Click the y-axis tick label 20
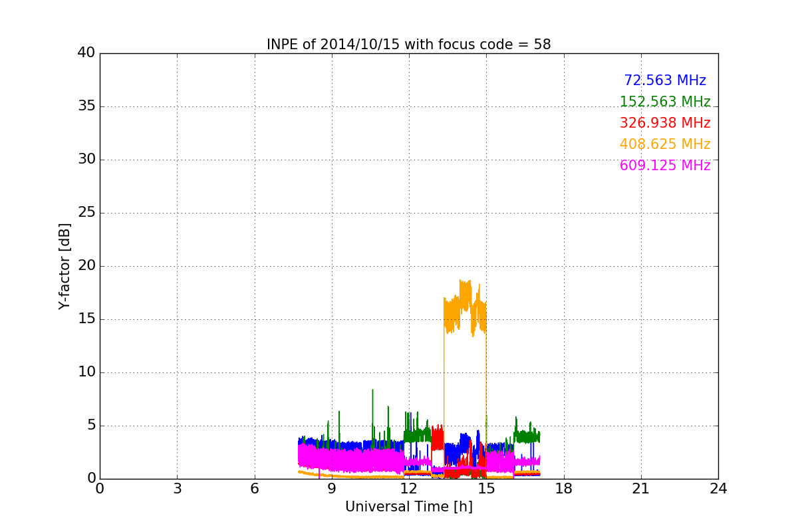 pyautogui.click(x=86, y=266)
